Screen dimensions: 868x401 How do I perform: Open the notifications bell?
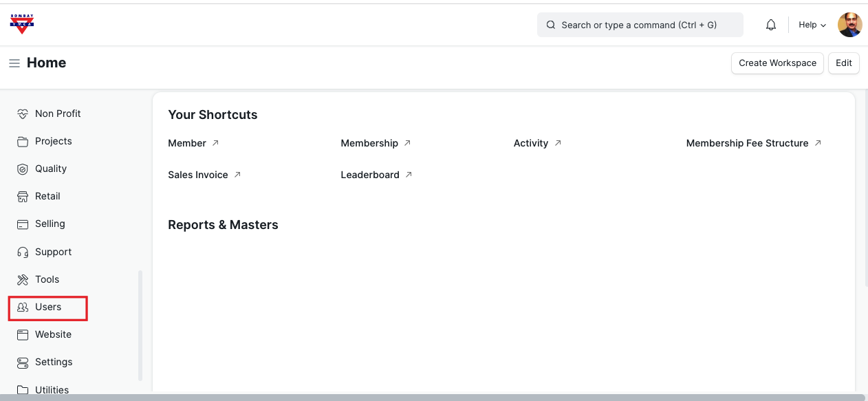[771, 25]
